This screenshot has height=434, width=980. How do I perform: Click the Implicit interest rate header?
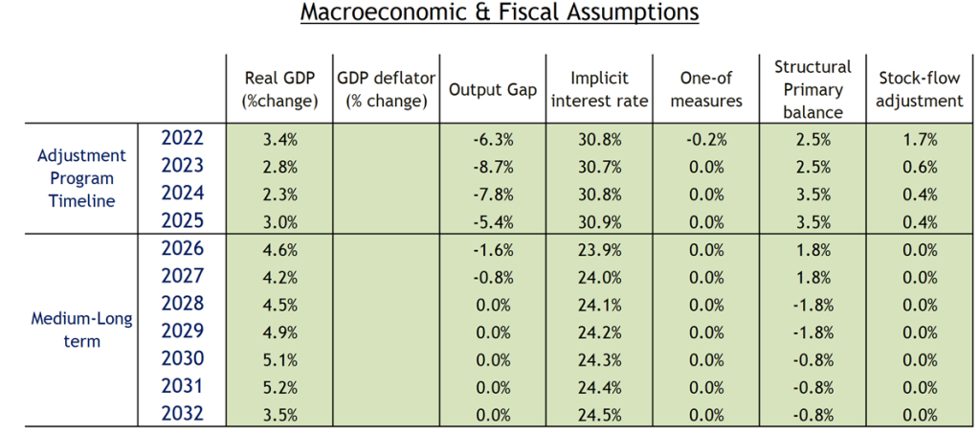(599, 89)
